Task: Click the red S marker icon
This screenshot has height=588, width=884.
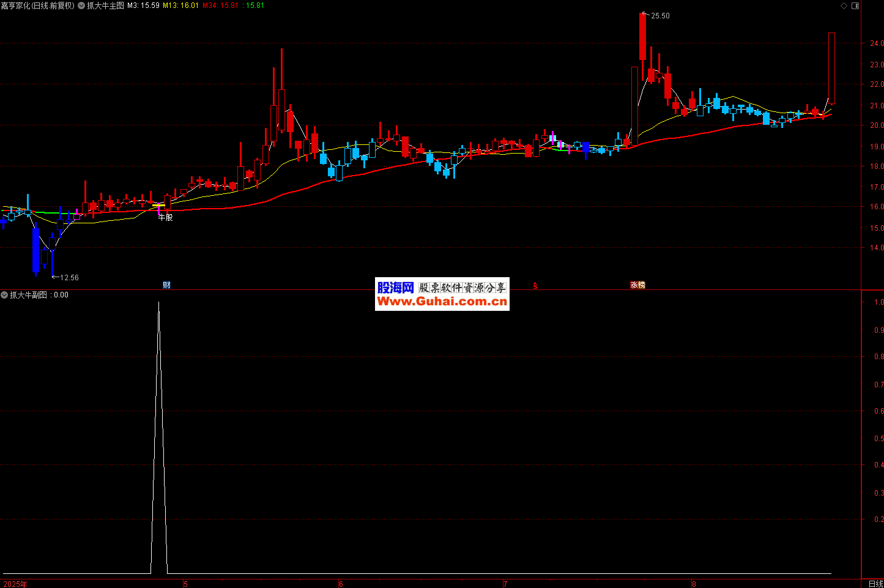Action: [x=535, y=285]
